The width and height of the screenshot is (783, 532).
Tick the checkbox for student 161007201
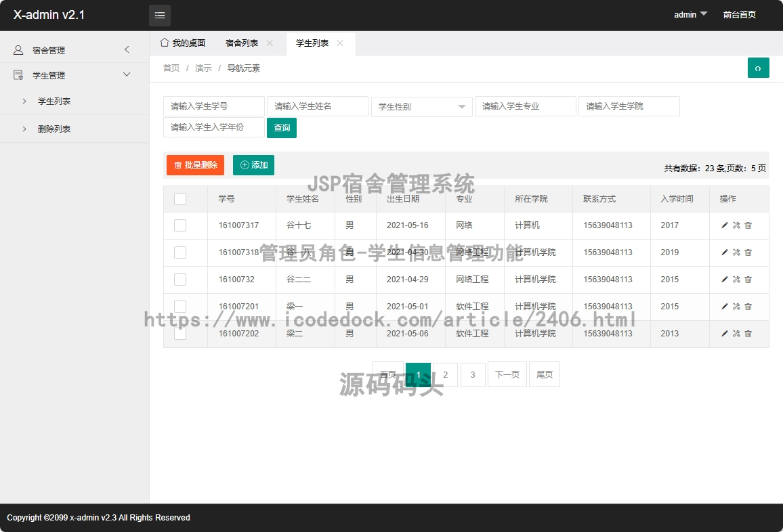tap(180, 306)
